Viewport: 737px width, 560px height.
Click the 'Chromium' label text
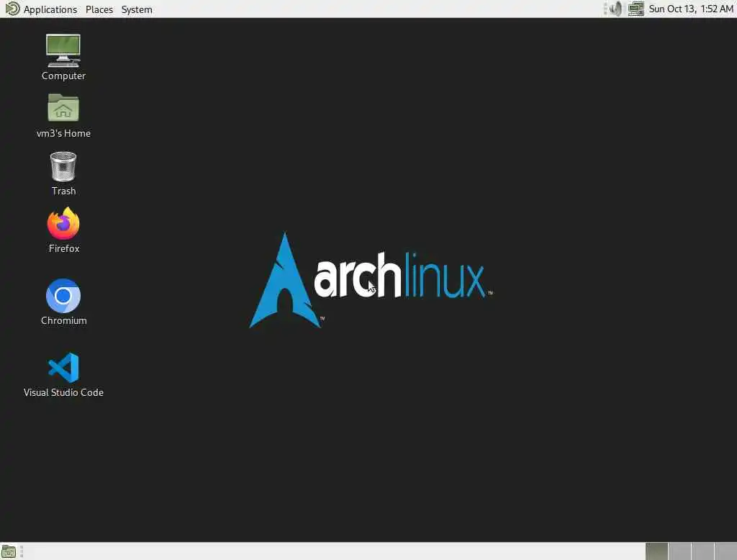pos(64,320)
